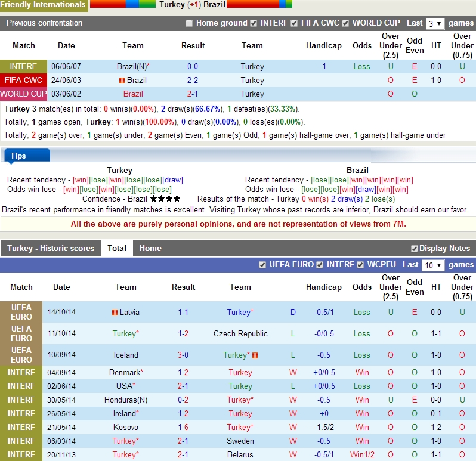The height and width of the screenshot is (461, 476).
Task: Click the Turkey - Historic scores heading
Action: coord(51,248)
